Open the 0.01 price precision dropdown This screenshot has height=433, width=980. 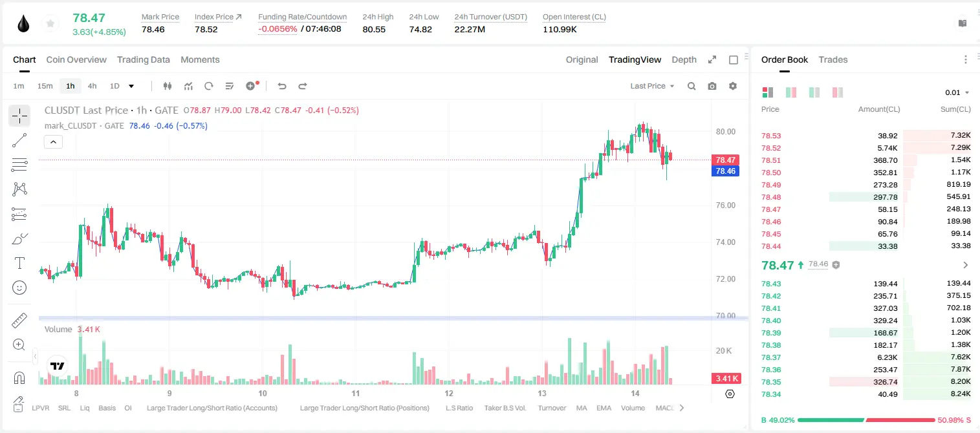(x=957, y=92)
